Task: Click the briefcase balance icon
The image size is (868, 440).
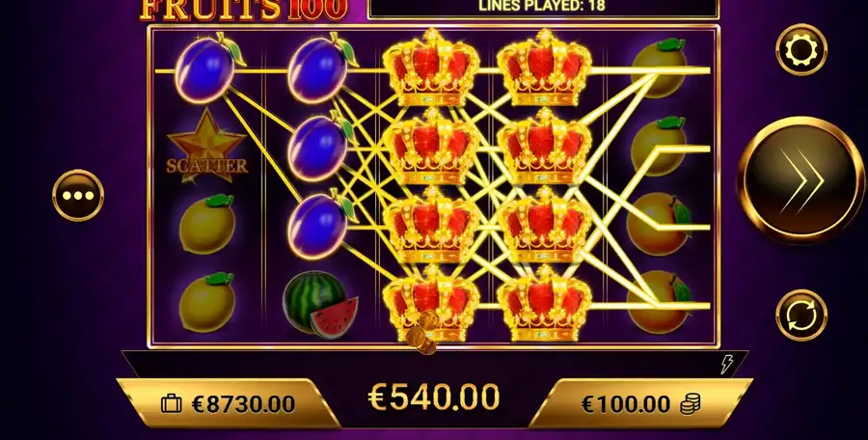Action: [171, 404]
